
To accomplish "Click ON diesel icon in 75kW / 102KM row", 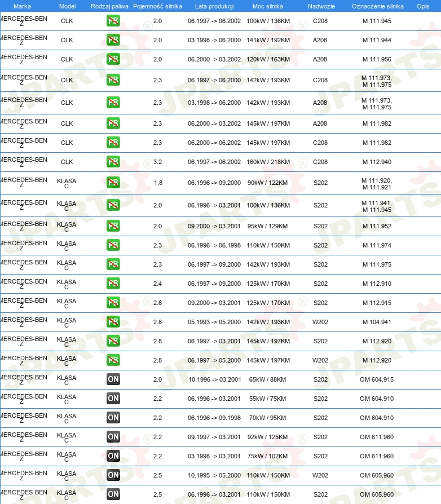I will [113, 456].
